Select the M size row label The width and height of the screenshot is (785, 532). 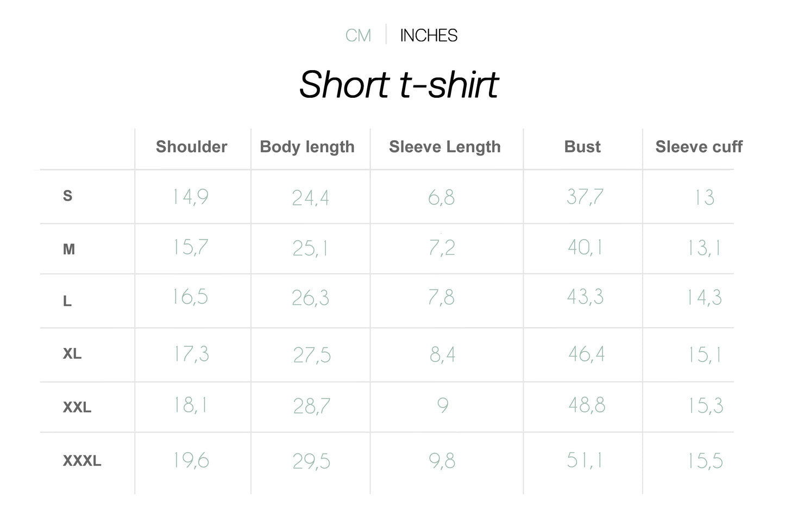[69, 249]
